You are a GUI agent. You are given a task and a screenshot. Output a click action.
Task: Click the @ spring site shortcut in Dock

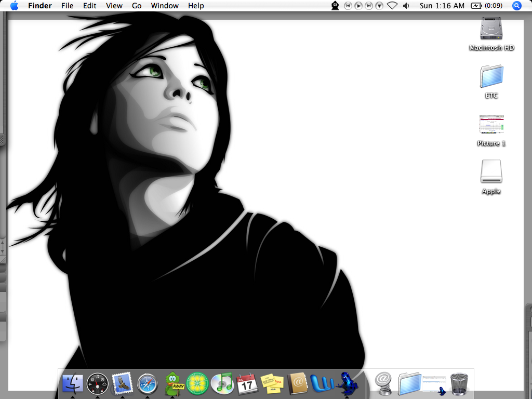(x=384, y=383)
